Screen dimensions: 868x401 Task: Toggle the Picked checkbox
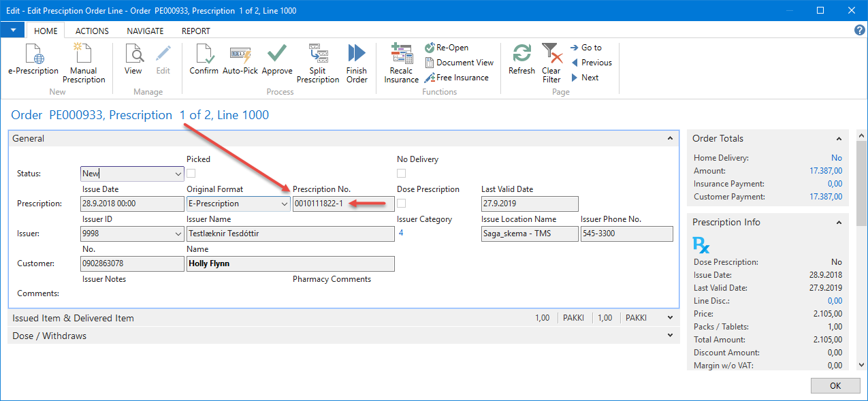pyautogui.click(x=191, y=174)
